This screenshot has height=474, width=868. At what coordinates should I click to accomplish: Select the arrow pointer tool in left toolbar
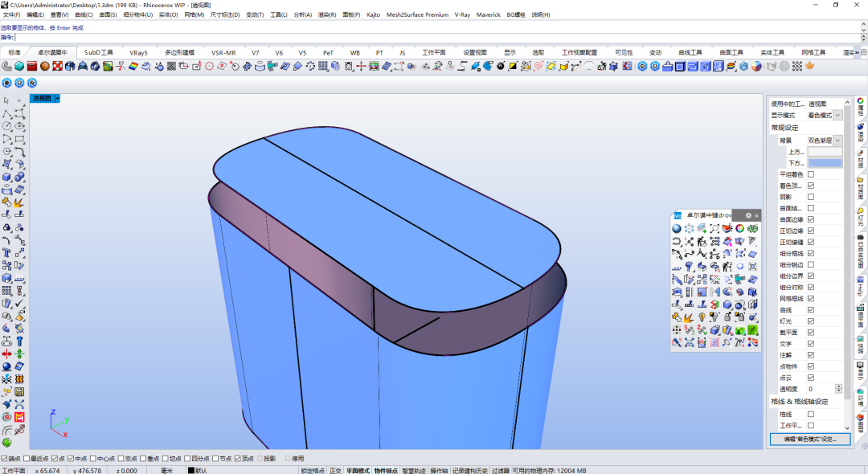click(6, 100)
